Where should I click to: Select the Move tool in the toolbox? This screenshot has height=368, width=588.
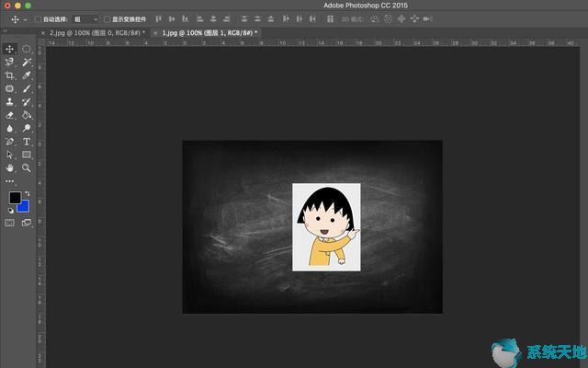click(10, 49)
